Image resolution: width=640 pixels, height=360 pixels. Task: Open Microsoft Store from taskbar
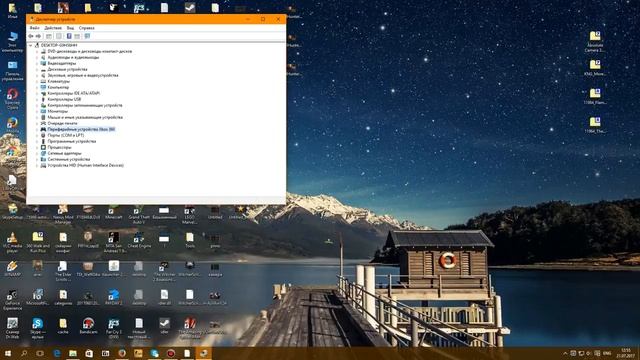pos(89,353)
